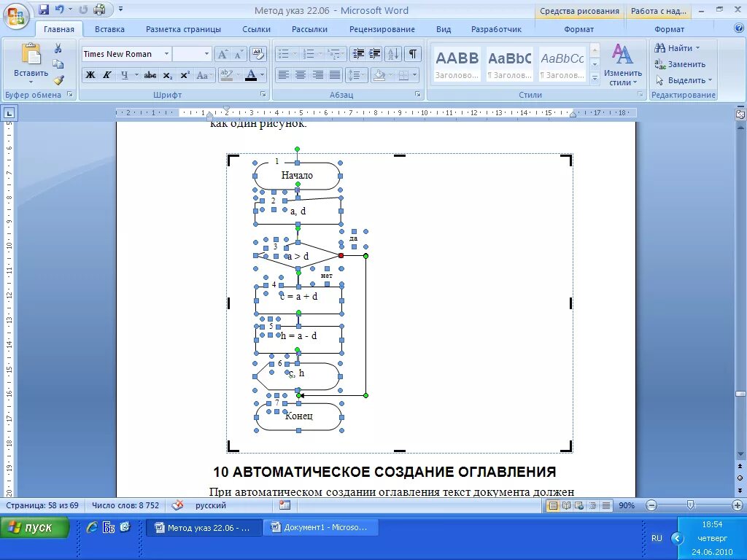Sort text alphabetically
The width and height of the screenshot is (747, 560).
[x=393, y=54]
